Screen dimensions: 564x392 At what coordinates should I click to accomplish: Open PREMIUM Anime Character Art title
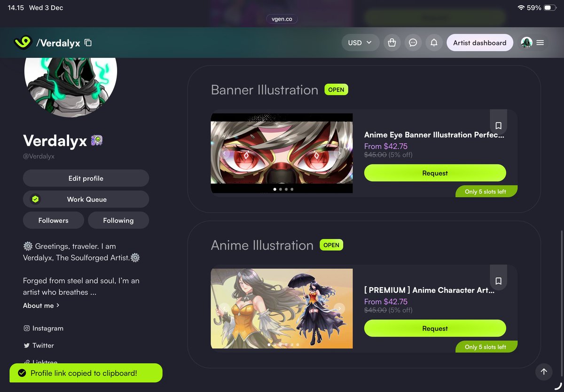[430, 290]
